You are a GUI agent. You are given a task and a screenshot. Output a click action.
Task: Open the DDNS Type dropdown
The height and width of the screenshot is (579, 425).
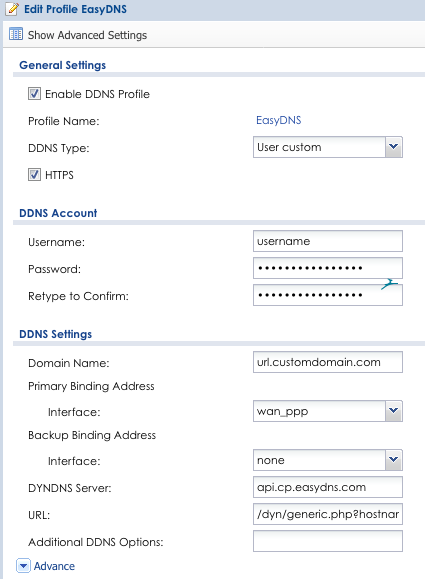click(x=394, y=147)
